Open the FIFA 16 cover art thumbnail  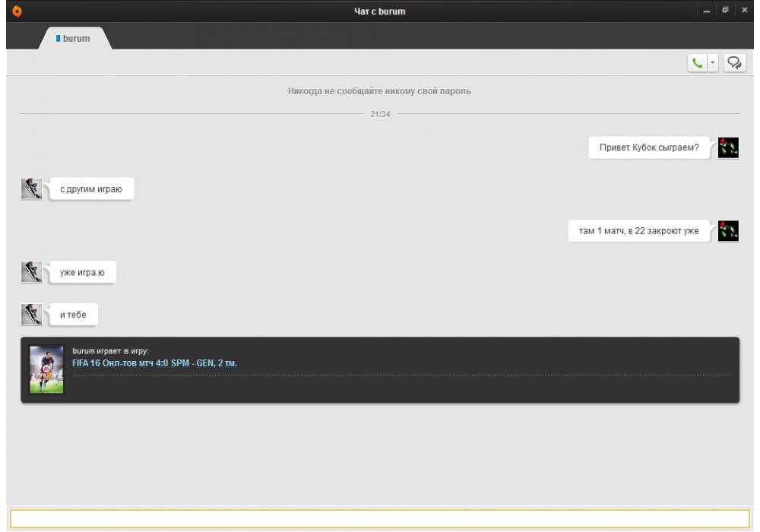coord(46,369)
